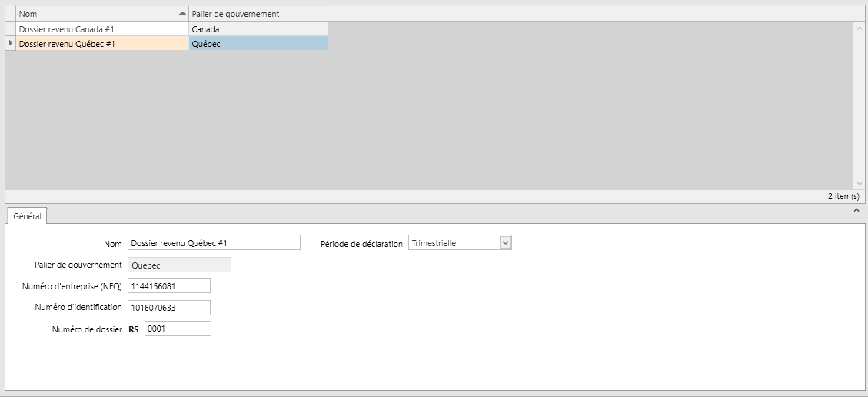This screenshot has width=868, height=397.
Task: Click the row indicator arrow beside Québec row
Action: [x=11, y=43]
